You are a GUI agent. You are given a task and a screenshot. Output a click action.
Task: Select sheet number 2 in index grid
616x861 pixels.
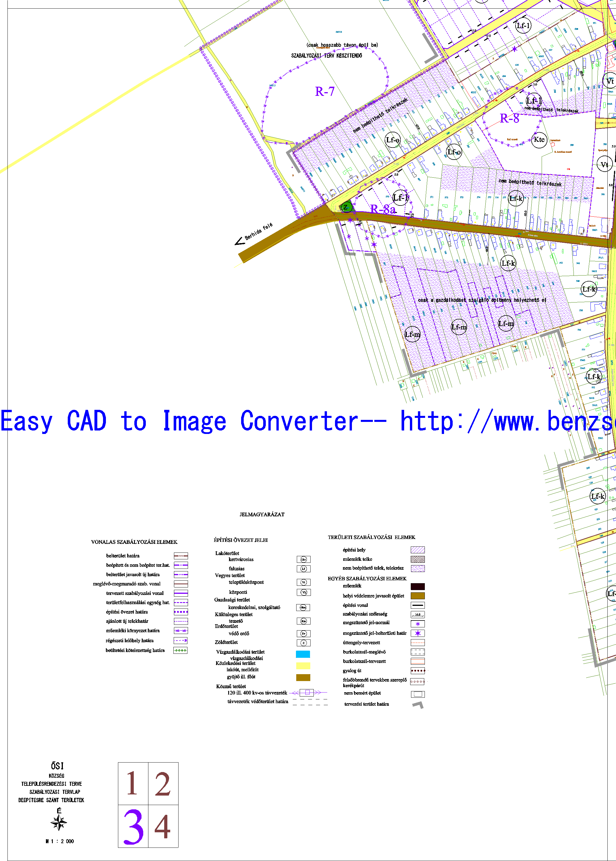163,783
